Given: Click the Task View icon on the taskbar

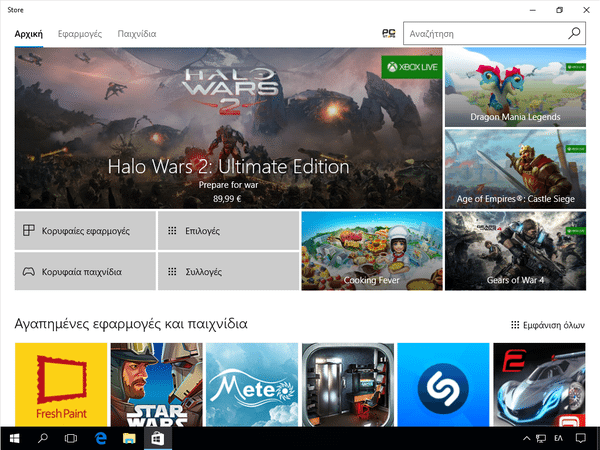Looking at the screenshot, I should pos(71,439).
